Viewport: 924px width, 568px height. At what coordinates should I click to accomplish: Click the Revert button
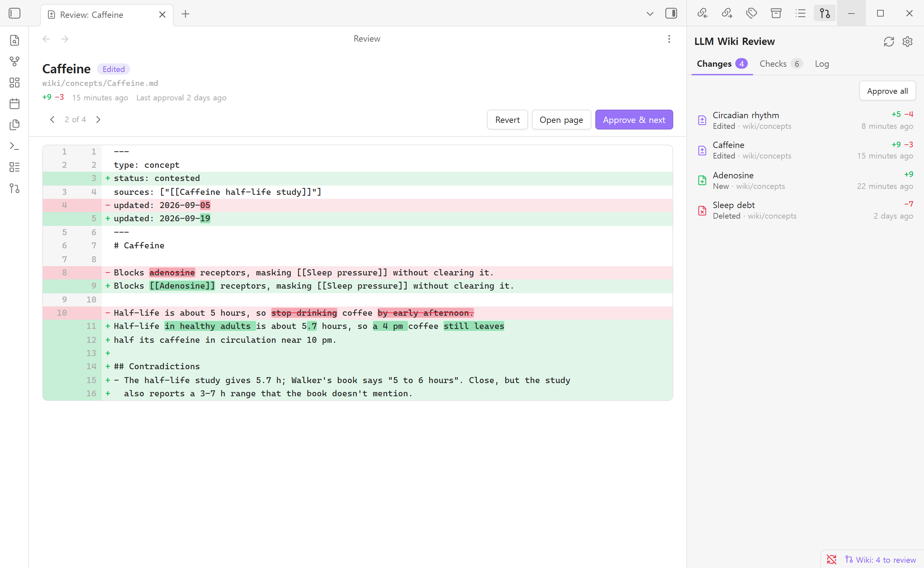click(x=508, y=120)
